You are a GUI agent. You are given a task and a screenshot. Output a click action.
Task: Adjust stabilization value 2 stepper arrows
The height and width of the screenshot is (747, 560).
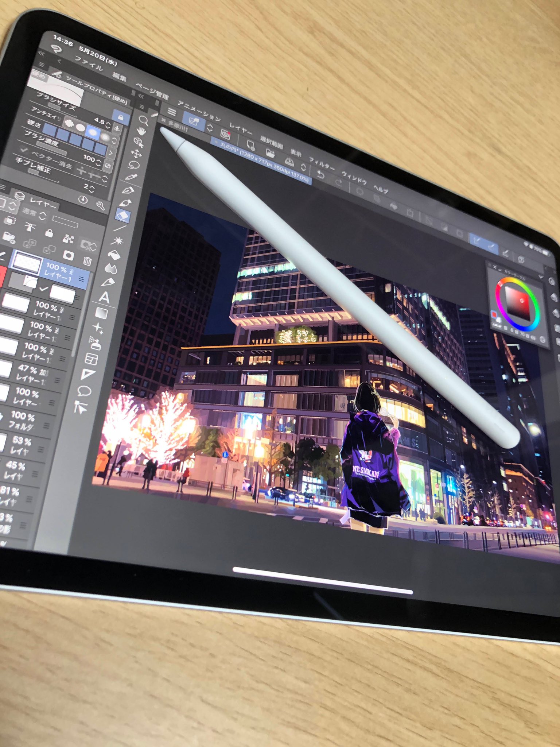tap(92, 189)
